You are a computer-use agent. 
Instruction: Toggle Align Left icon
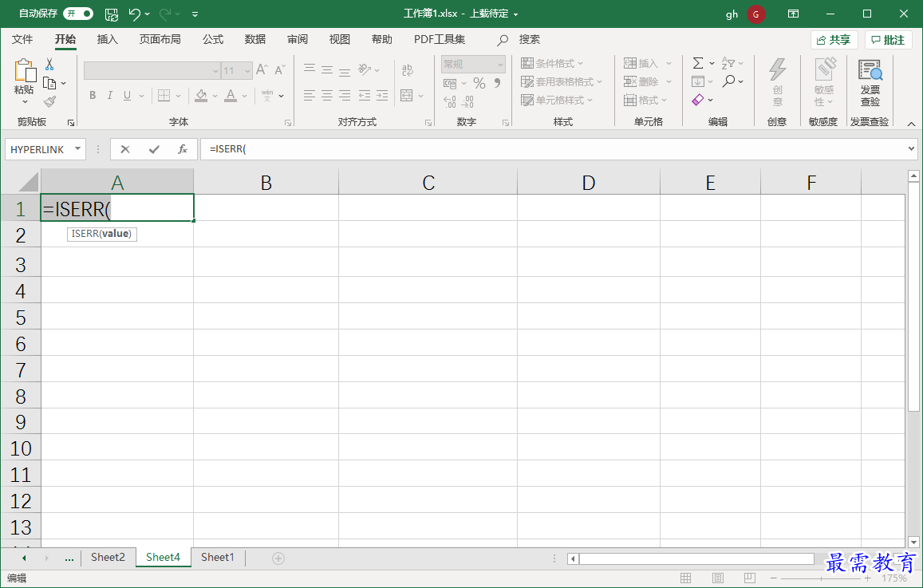tap(309, 96)
